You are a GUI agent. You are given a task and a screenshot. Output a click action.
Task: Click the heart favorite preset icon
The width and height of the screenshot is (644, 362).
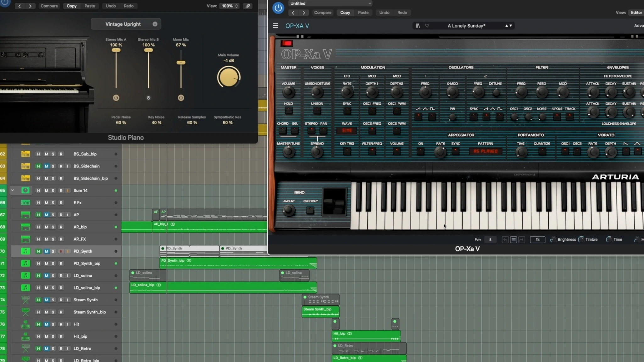coord(427,26)
